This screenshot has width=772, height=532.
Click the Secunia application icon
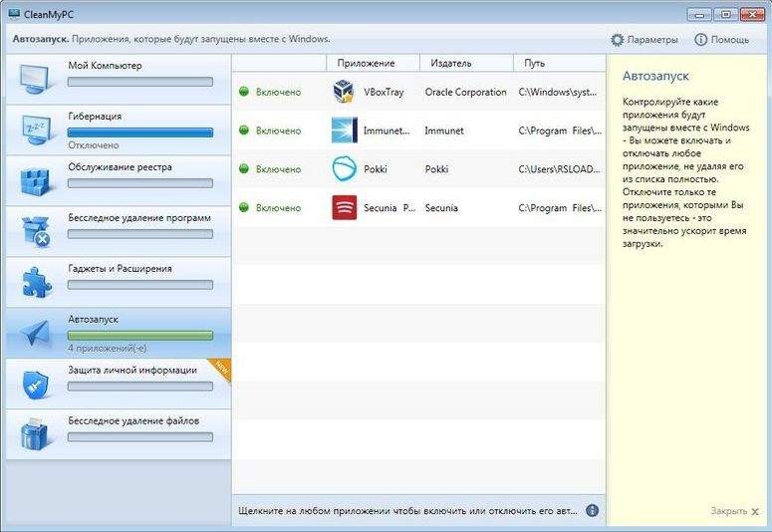click(344, 208)
